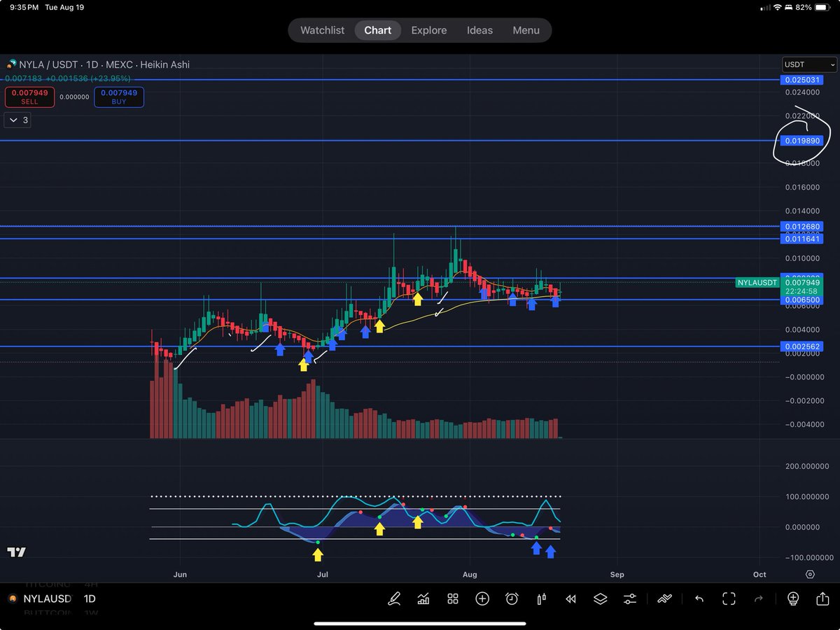Tap the TradingView logo
Image resolution: width=840 pixels, height=630 pixels.
click(16, 552)
